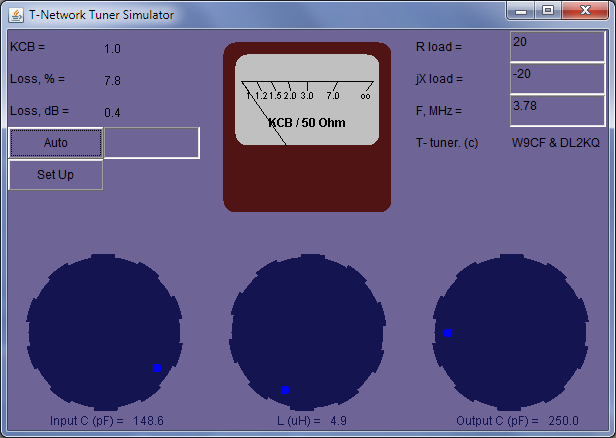Click the Output C capacitor knob
The image size is (616, 438).
[x=511, y=332]
